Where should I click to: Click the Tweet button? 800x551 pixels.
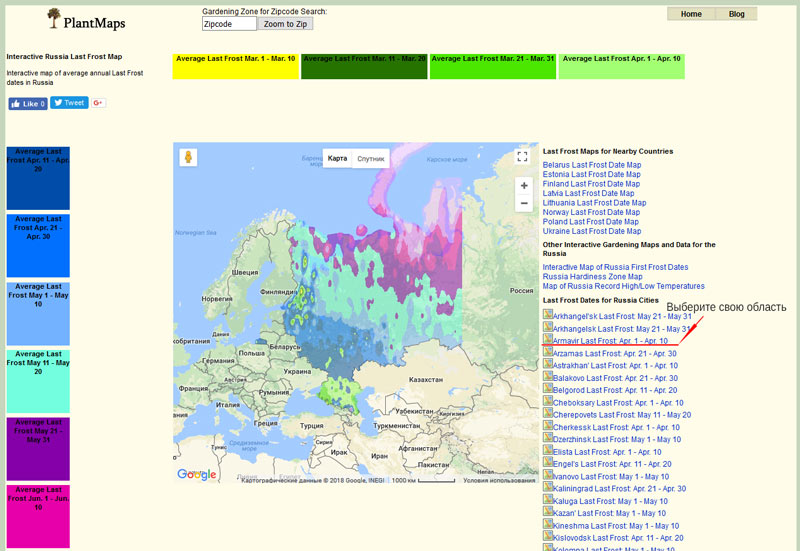[x=69, y=103]
